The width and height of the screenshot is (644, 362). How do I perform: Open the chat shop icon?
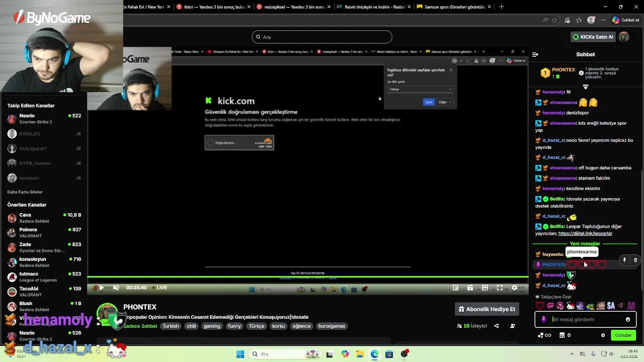562,335
